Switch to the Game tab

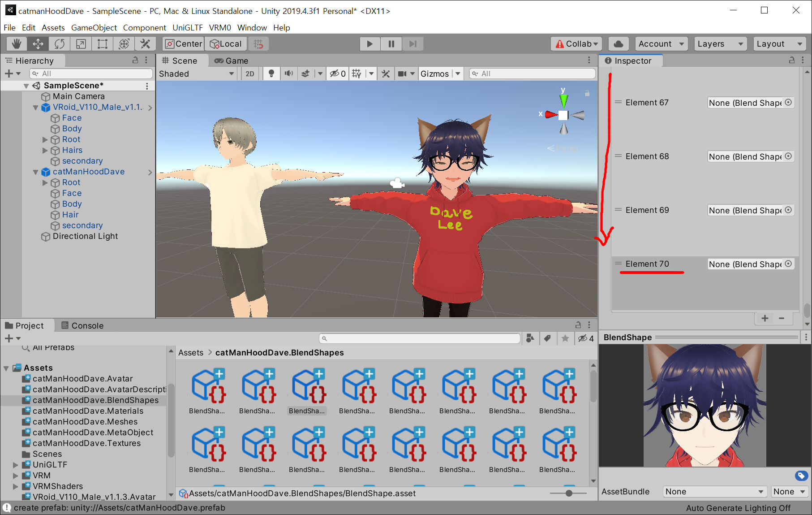coord(232,61)
